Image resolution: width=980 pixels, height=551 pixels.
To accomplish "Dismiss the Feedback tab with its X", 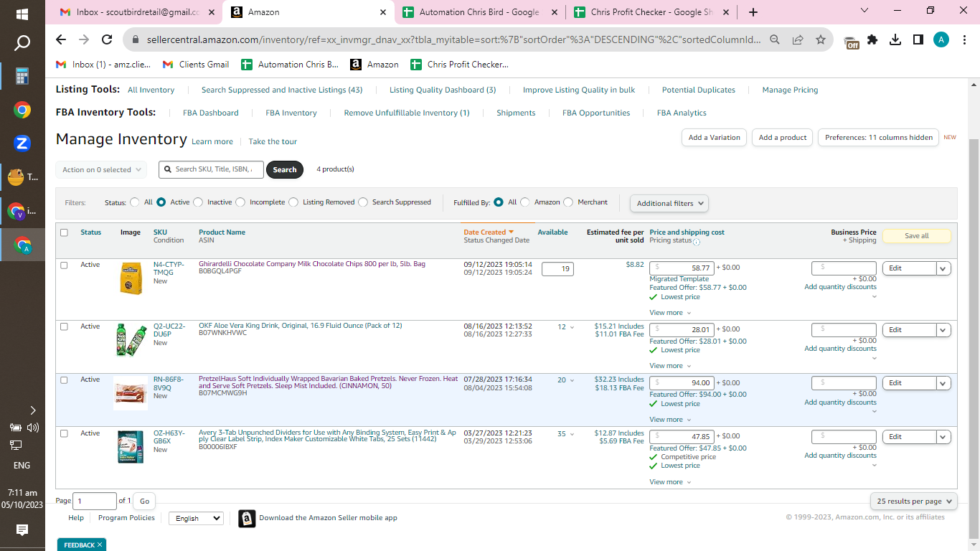I will (x=100, y=545).
